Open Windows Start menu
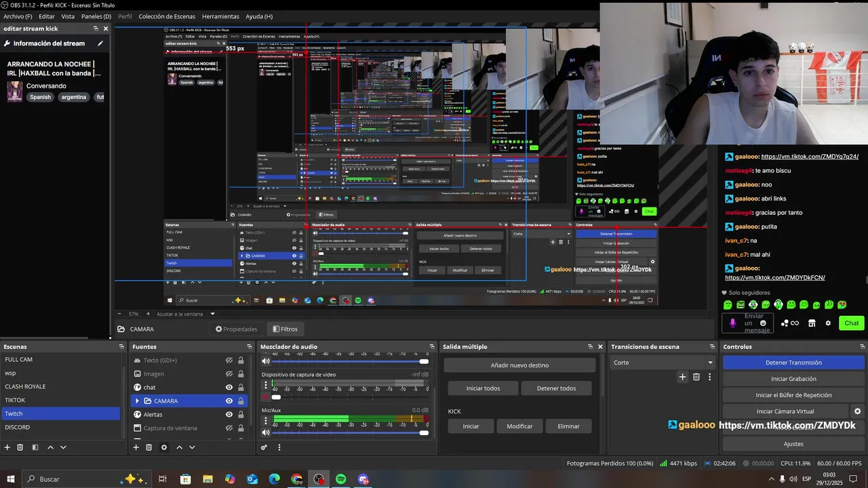The image size is (868, 488). tap(10, 479)
